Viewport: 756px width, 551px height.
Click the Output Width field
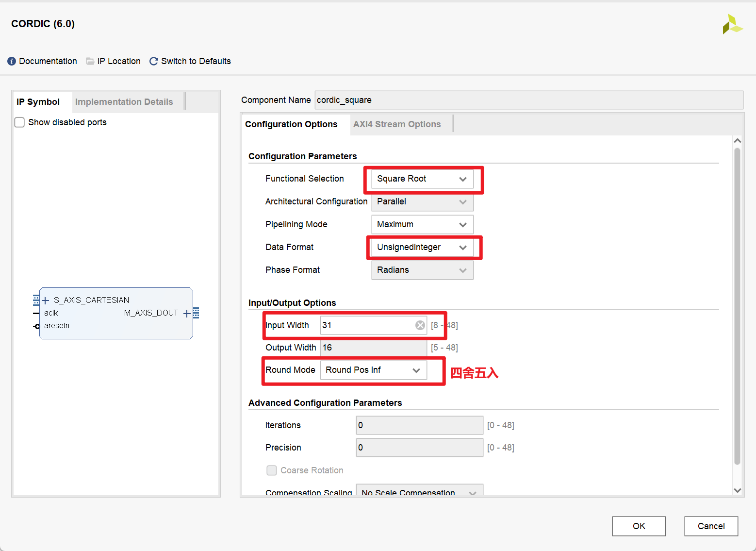pos(373,348)
